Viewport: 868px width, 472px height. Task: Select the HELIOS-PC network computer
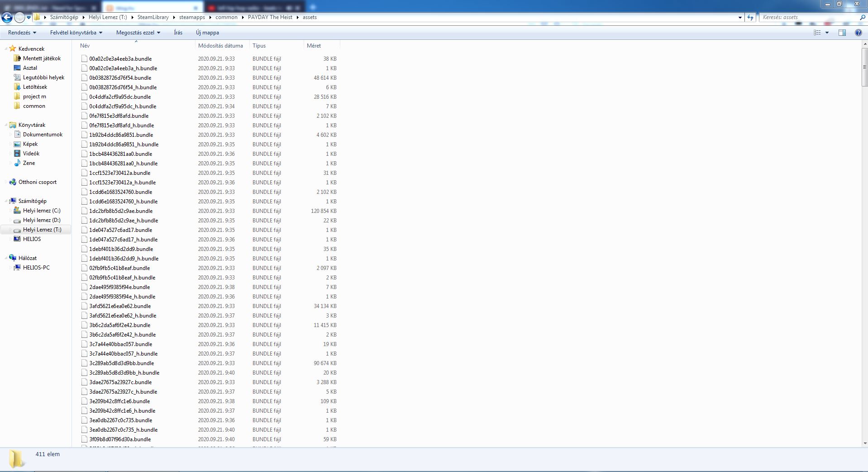[36, 268]
